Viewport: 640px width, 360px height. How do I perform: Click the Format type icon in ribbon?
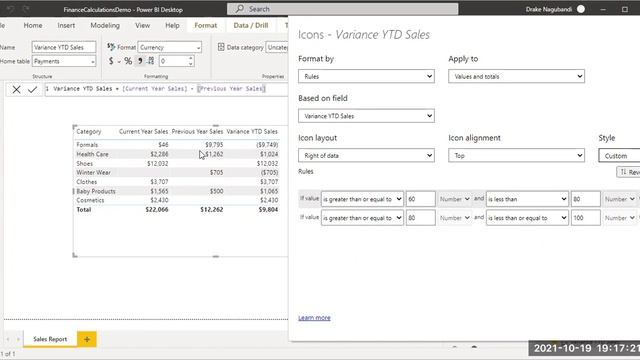(x=111, y=47)
